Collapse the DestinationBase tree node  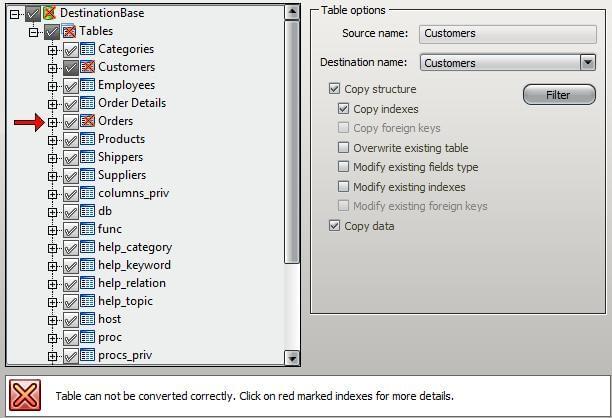pyautogui.click(x=14, y=14)
